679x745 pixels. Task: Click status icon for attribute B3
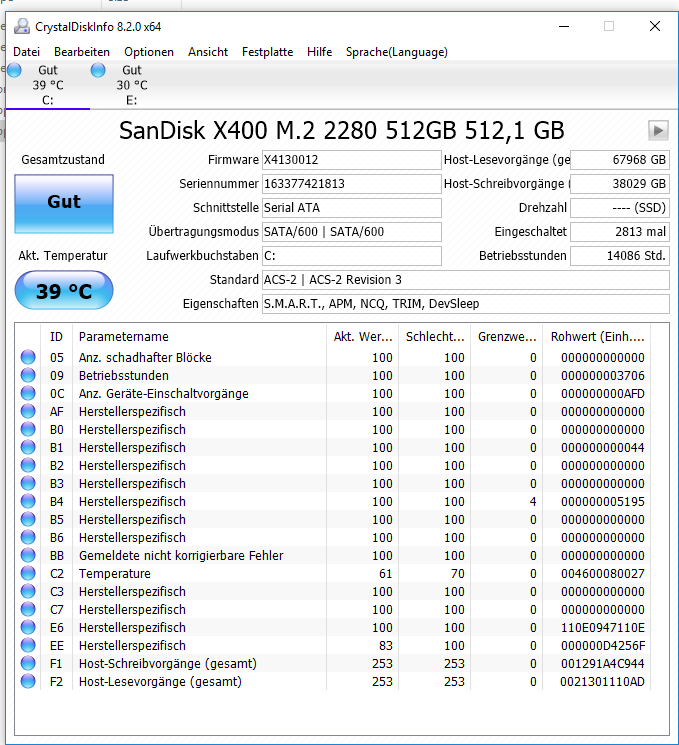tap(28, 483)
